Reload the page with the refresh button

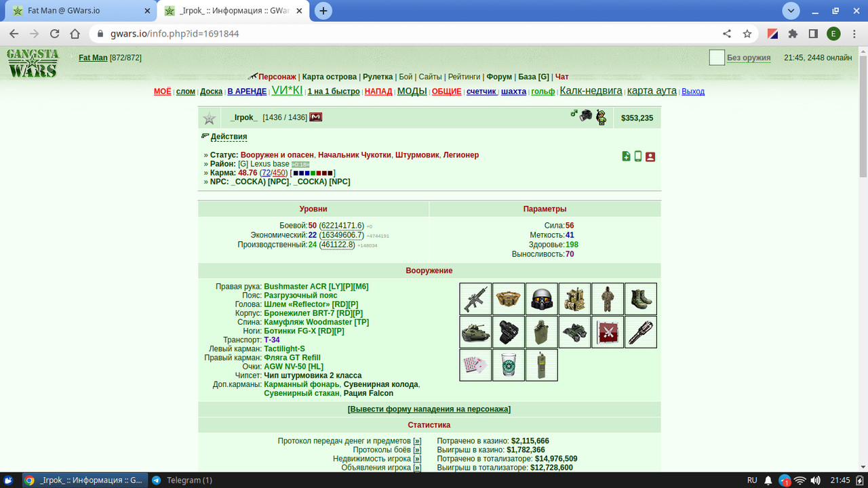click(x=55, y=34)
